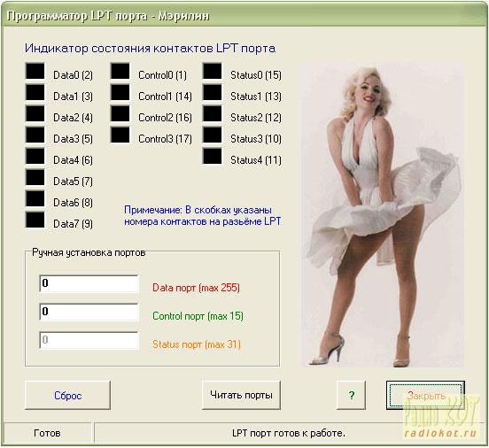The height and width of the screenshot is (448, 489).
Task: Click the Сброс button
Action: click(x=67, y=395)
